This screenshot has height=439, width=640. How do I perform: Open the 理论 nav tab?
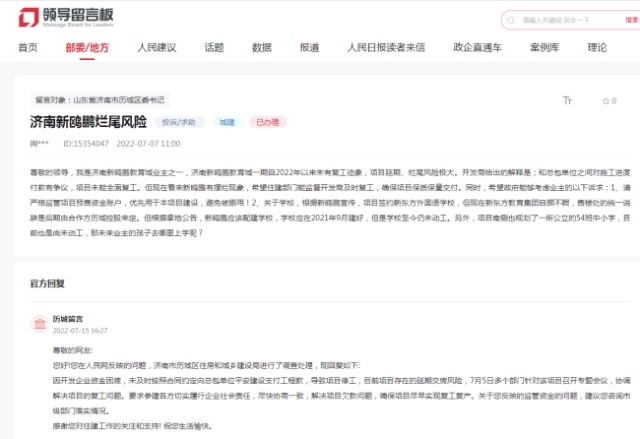coord(597,47)
